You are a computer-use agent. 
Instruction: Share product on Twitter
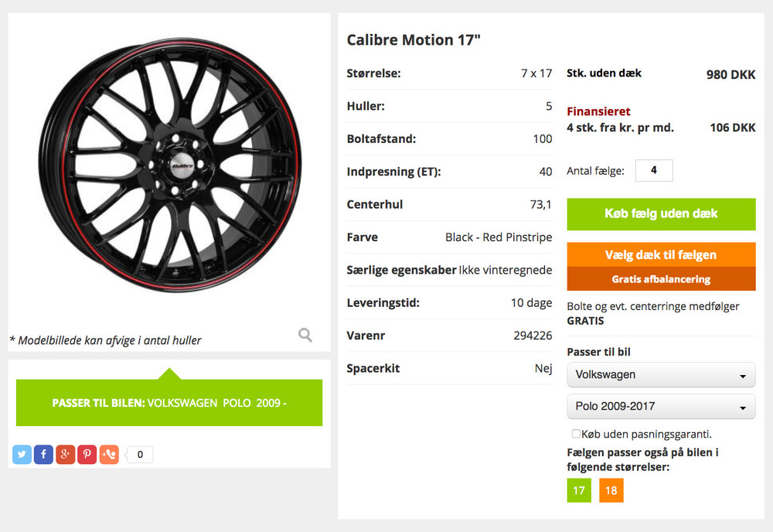[22, 455]
